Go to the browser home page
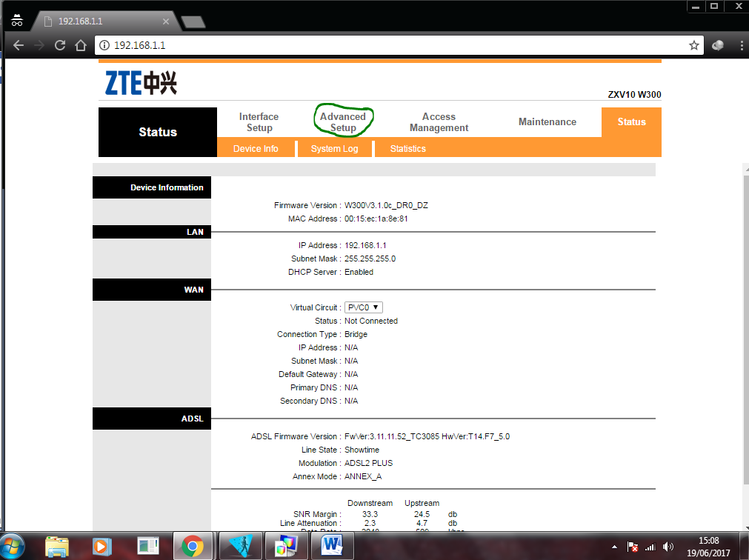This screenshot has height=560, width=749. (81, 45)
